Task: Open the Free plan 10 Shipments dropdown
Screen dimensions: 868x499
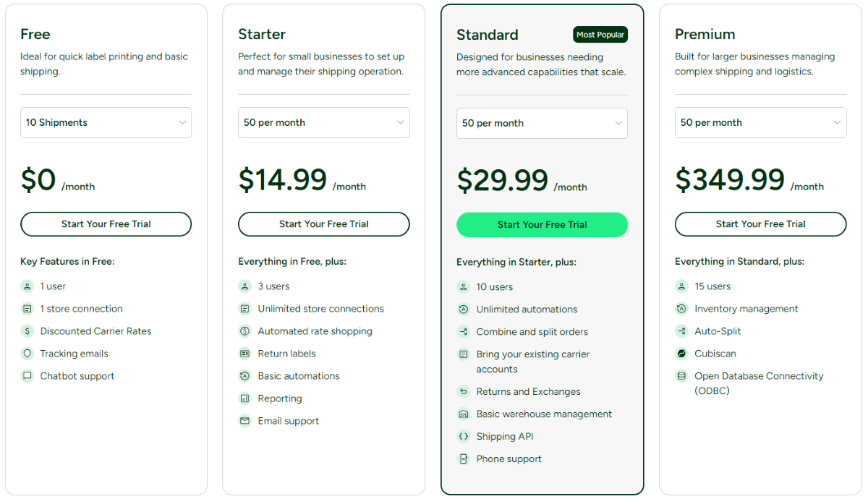Action: (x=106, y=123)
